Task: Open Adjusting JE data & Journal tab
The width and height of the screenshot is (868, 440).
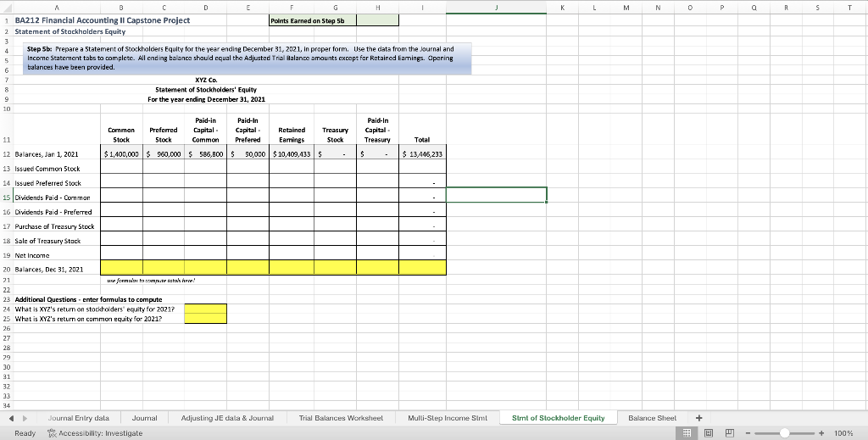Action: click(x=227, y=418)
